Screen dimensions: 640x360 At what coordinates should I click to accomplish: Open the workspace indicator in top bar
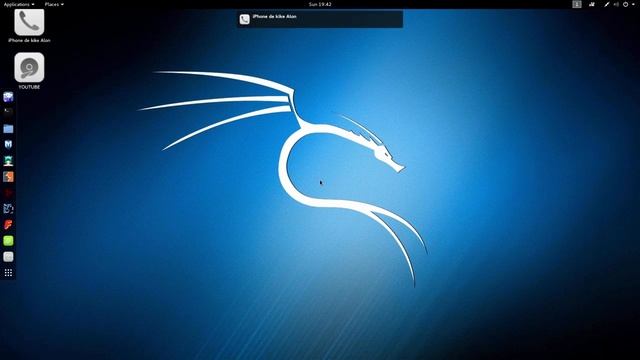click(x=576, y=4)
